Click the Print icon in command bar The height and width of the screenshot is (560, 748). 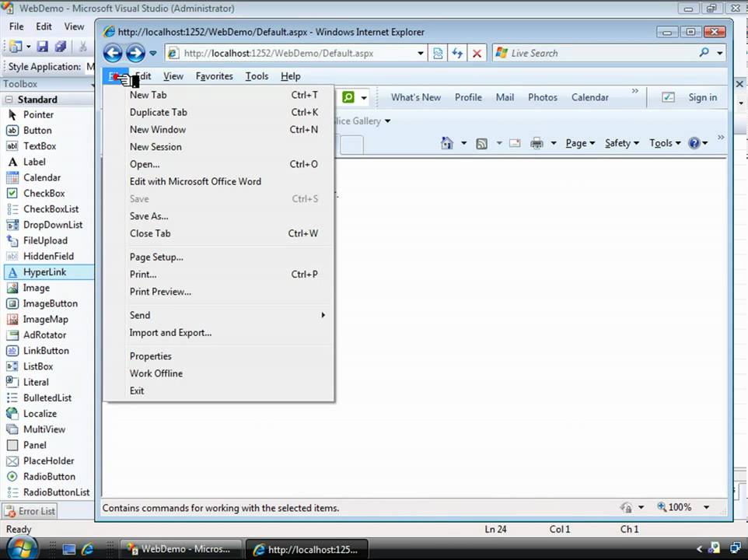[537, 143]
